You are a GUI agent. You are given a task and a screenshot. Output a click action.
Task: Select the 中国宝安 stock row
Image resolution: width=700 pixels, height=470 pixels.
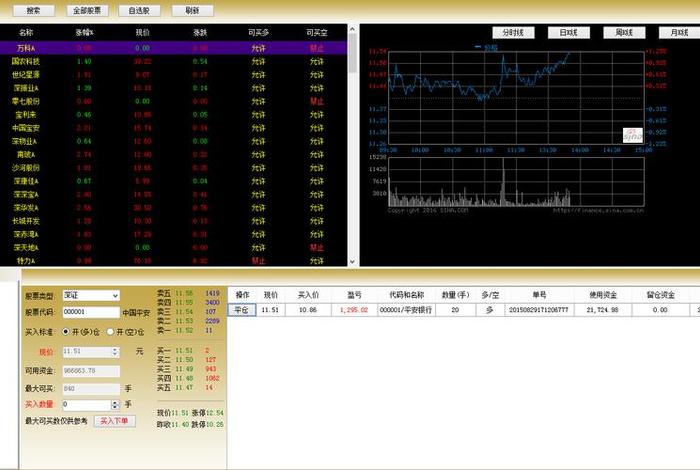pos(173,128)
